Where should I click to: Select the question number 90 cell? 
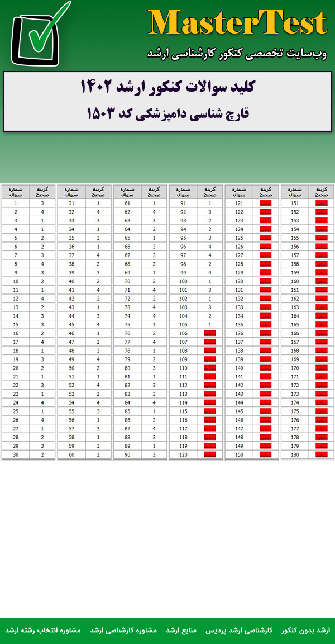127,454
